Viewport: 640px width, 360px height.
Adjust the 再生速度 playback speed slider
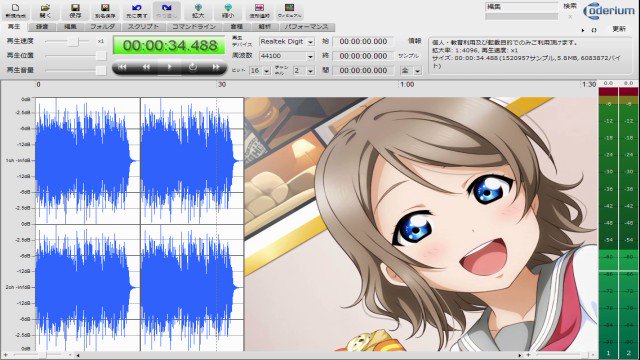coord(73,41)
